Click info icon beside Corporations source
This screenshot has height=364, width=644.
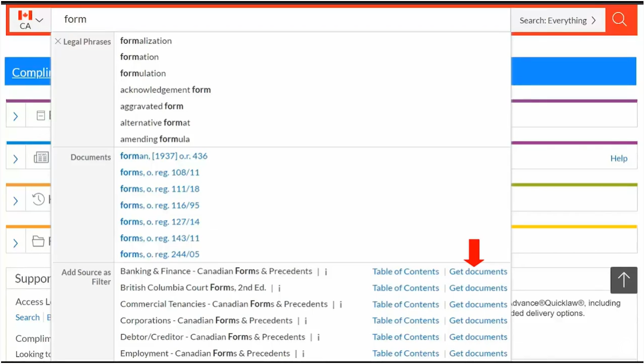pos(306,321)
